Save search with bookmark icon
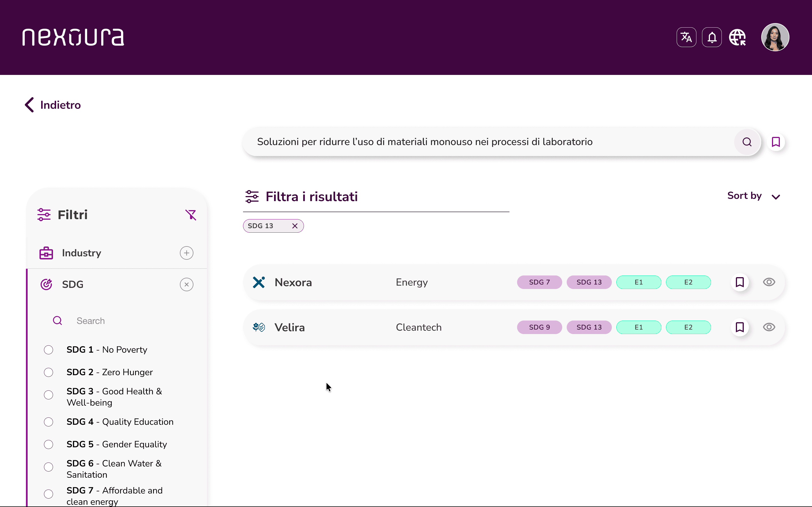The image size is (812, 507). 776,142
